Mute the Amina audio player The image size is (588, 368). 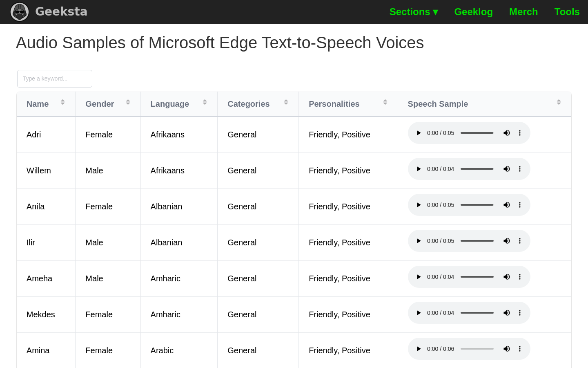507,349
